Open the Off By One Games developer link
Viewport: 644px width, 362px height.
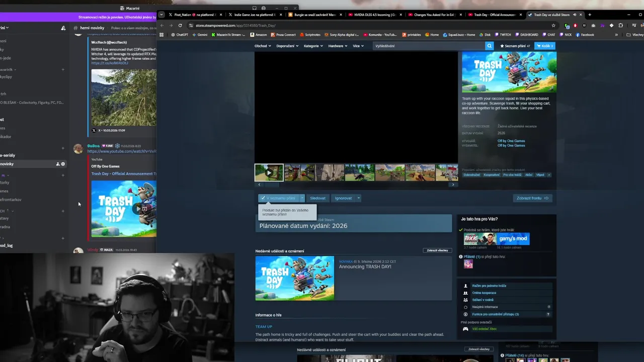[x=511, y=141]
